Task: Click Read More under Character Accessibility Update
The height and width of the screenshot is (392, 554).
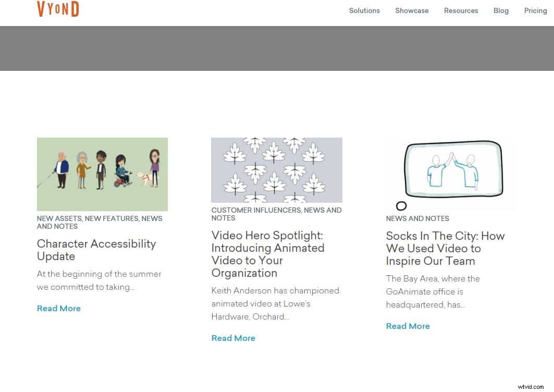Action: coord(58,308)
